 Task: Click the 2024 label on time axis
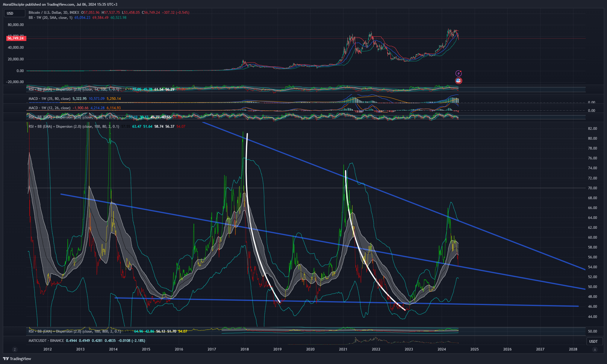coord(442,349)
